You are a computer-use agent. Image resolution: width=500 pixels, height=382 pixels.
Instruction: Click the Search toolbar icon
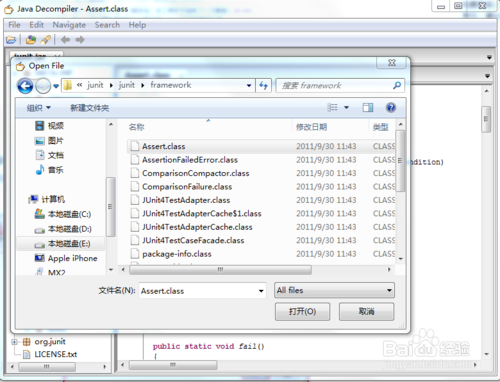click(x=46, y=40)
